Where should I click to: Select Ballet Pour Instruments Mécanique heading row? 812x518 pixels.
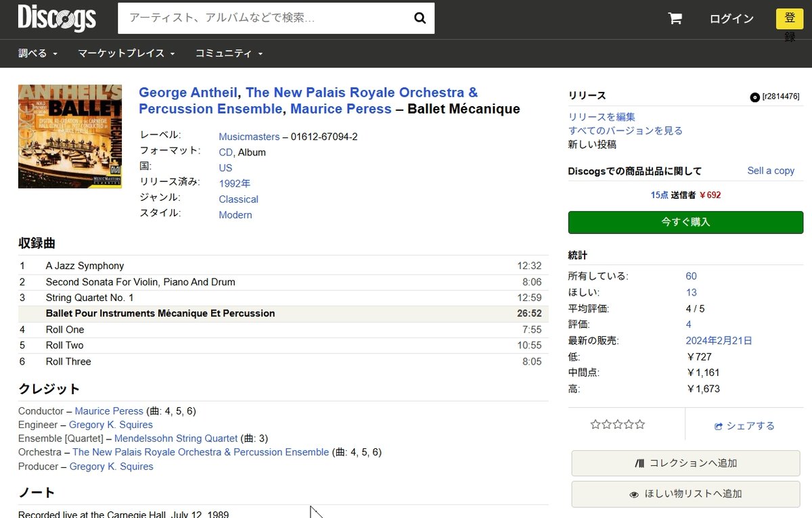[284, 314]
